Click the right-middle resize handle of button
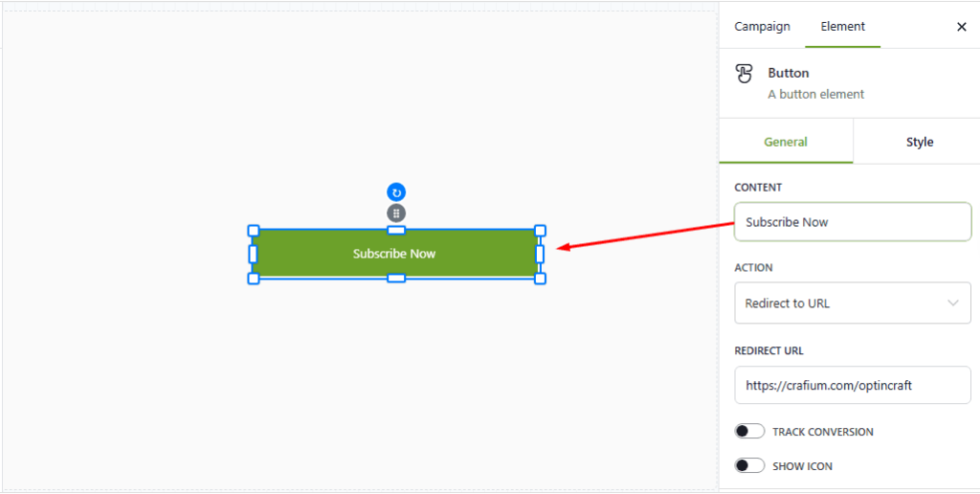Screen dimensions: 980x494 pos(540,254)
